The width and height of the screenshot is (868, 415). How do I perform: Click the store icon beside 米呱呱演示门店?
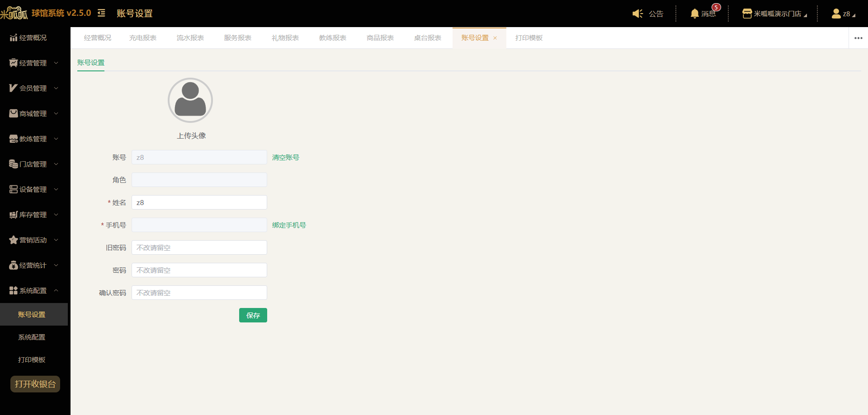pos(747,14)
